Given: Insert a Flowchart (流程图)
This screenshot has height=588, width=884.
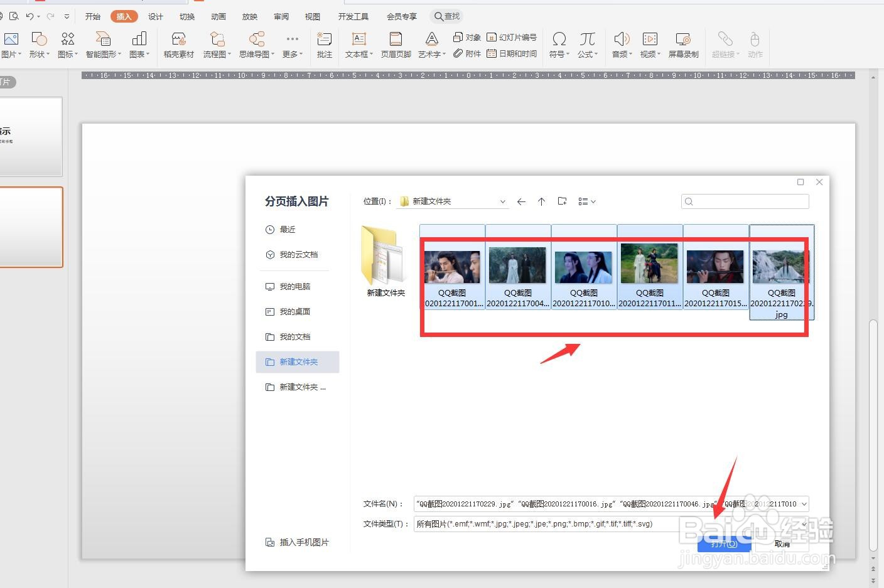Looking at the screenshot, I should [217, 45].
